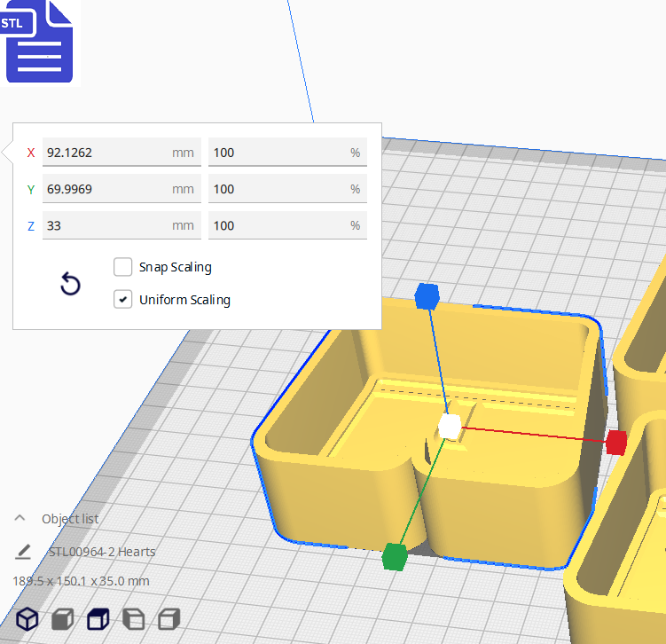666x644 pixels.
Task: Select the left side view icon
Action: (x=133, y=618)
